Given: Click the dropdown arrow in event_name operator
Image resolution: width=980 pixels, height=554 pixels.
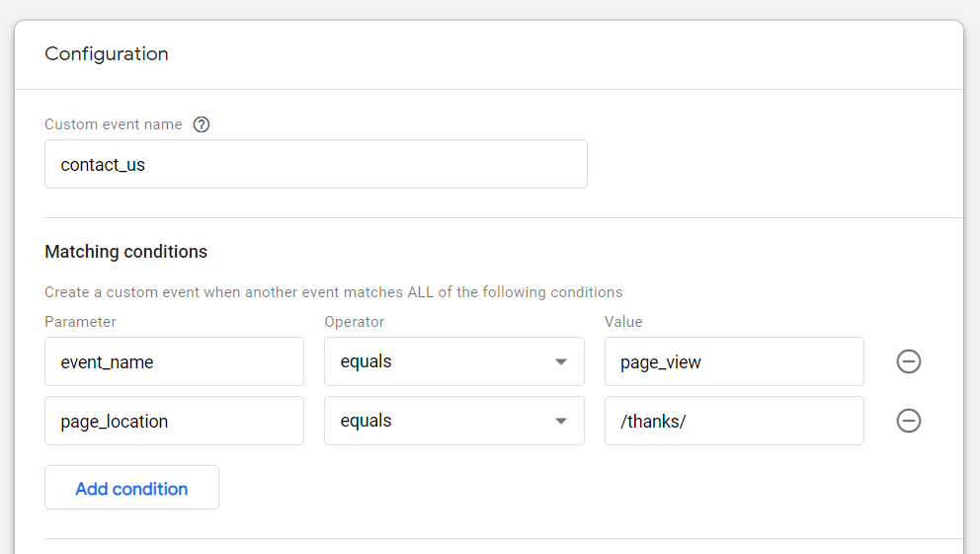Looking at the screenshot, I should point(561,361).
